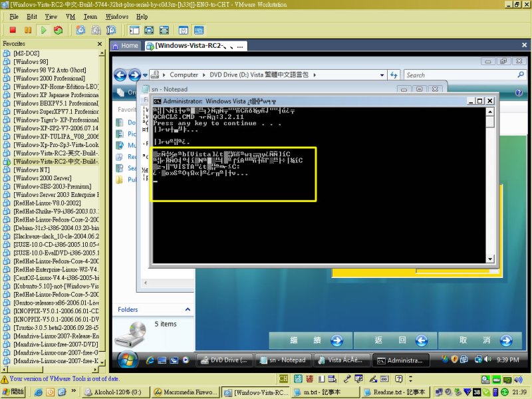Screen dimensions: 532x399
Task: Launch Internet Explorer from Vista quick launch
Action: (150, 360)
